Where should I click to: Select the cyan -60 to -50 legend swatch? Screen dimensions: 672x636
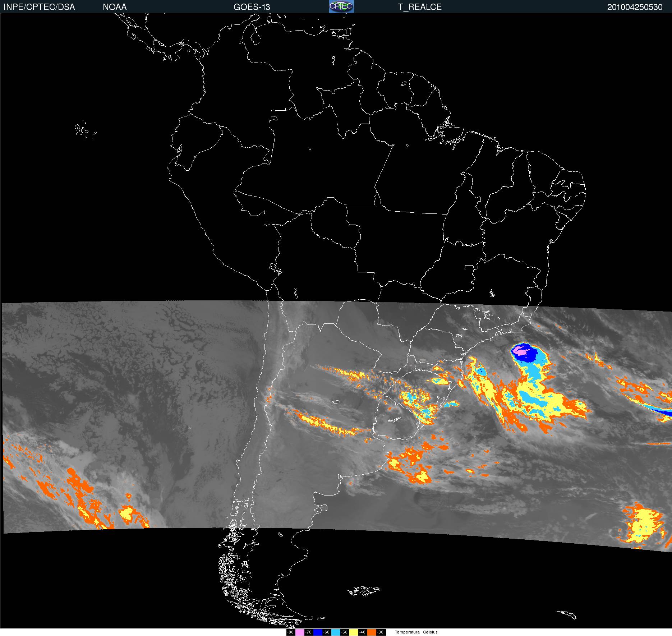[336, 632]
